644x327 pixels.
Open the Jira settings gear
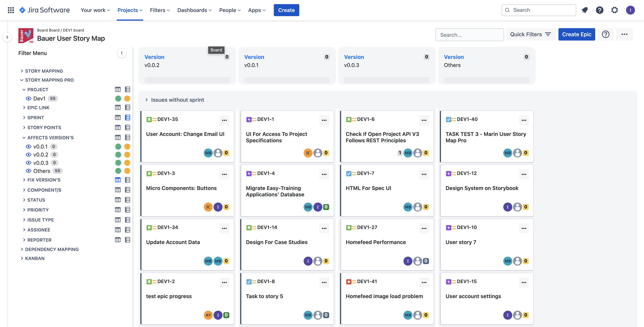[615, 10]
